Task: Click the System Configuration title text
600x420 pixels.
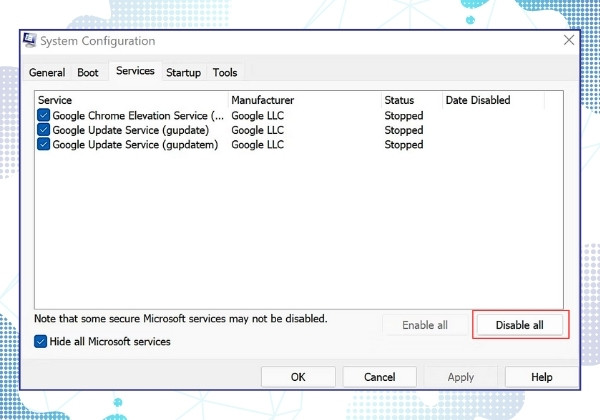Action: (x=98, y=41)
